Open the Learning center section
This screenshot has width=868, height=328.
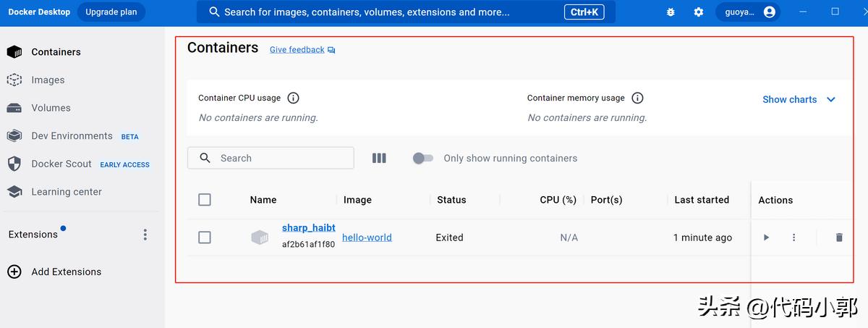coord(54,192)
